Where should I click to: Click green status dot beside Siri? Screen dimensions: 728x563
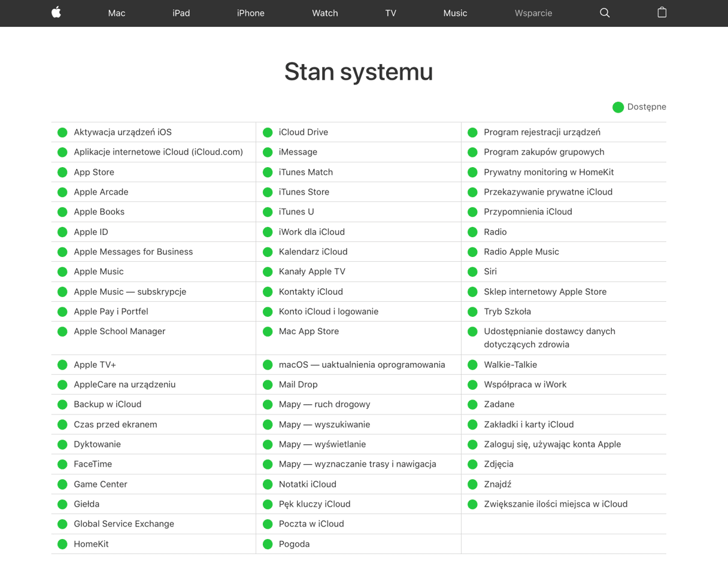(x=472, y=272)
